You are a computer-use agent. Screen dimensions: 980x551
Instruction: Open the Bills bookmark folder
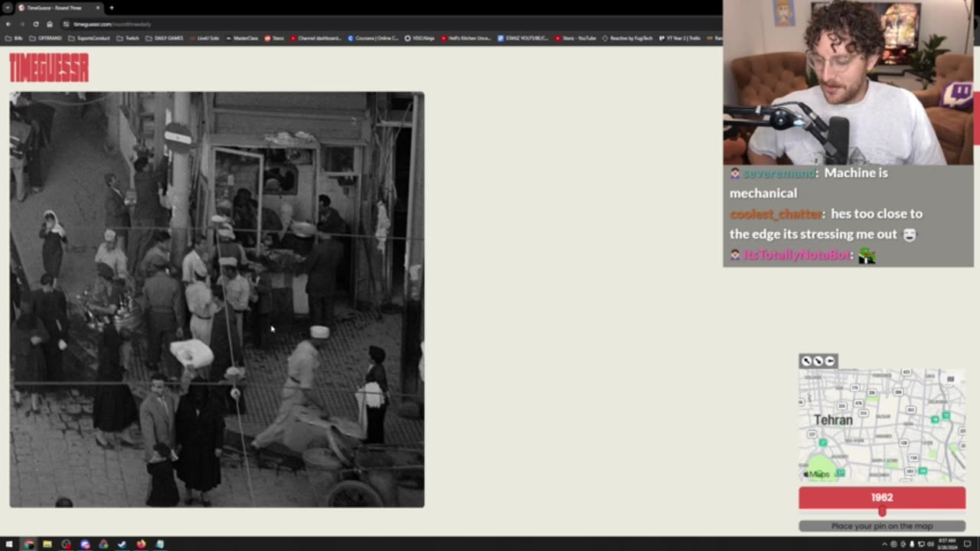point(14,37)
